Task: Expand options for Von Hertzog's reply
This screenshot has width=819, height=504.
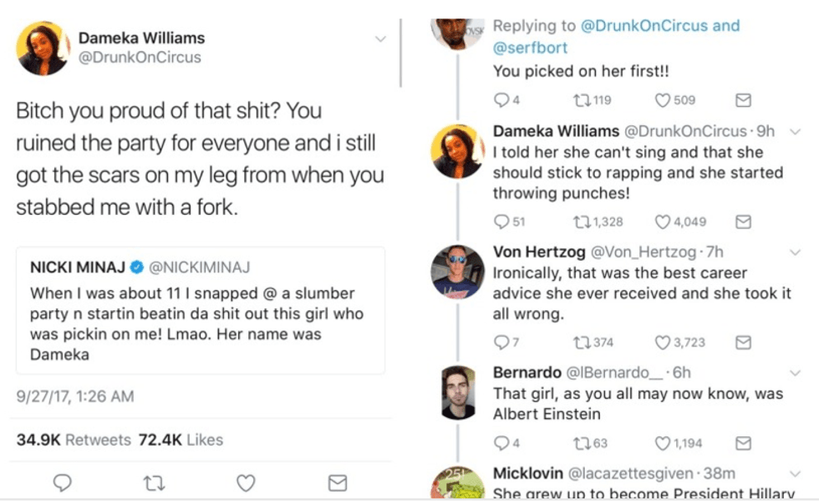Action: 795,252
